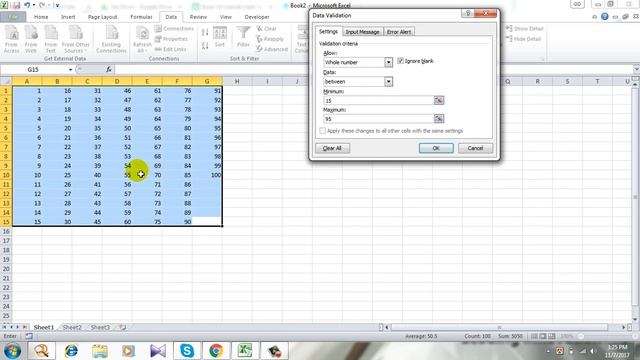The width and height of the screenshot is (640, 360).
Task: Click the Maximum input field
Action: click(378, 119)
